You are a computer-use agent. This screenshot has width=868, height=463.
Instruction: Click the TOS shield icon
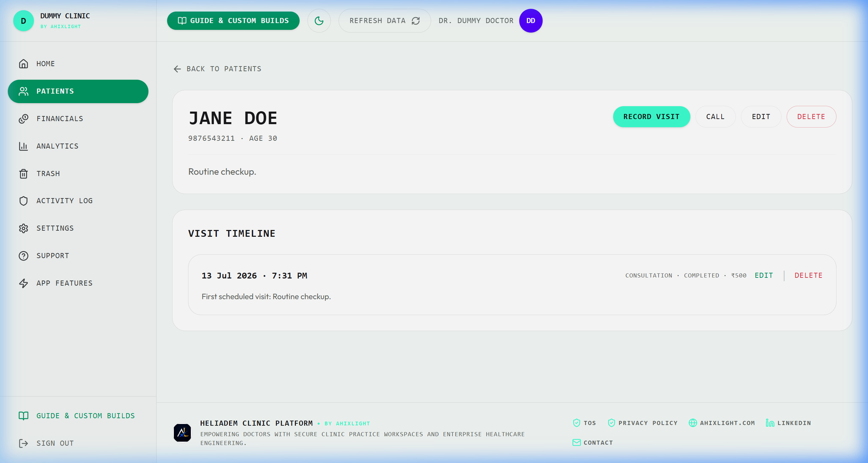pos(577,423)
